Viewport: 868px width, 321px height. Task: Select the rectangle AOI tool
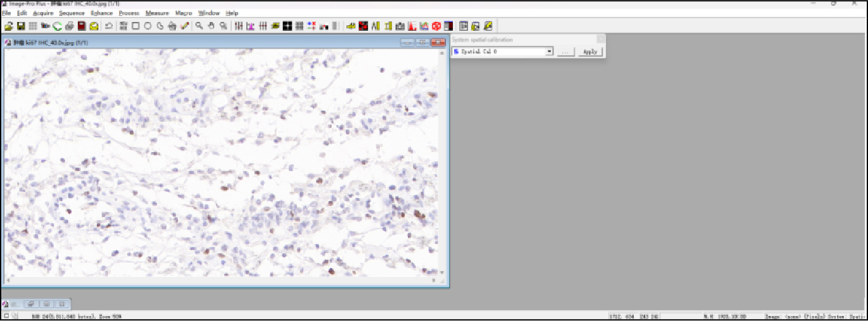tap(135, 26)
